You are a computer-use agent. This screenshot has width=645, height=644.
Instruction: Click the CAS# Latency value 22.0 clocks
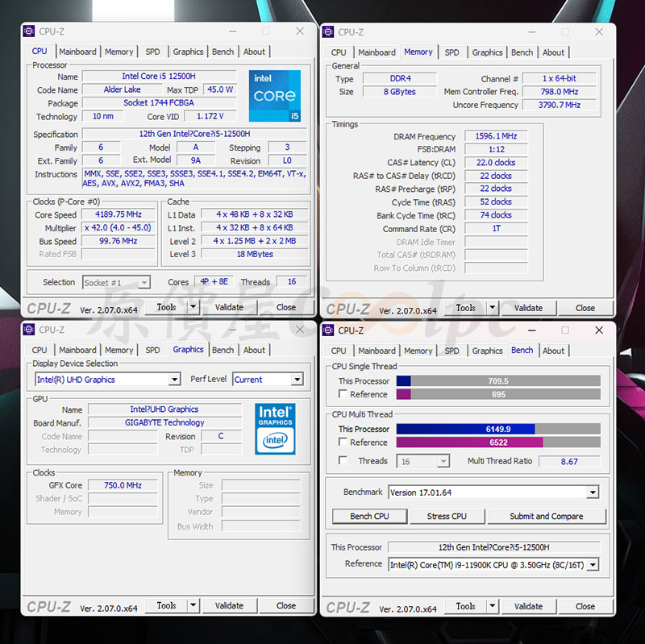pyautogui.click(x=496, y=163)
